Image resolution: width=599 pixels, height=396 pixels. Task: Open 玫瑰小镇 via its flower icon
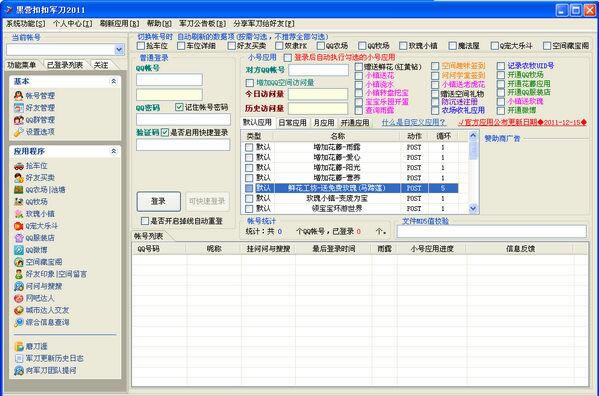[18, 214]
